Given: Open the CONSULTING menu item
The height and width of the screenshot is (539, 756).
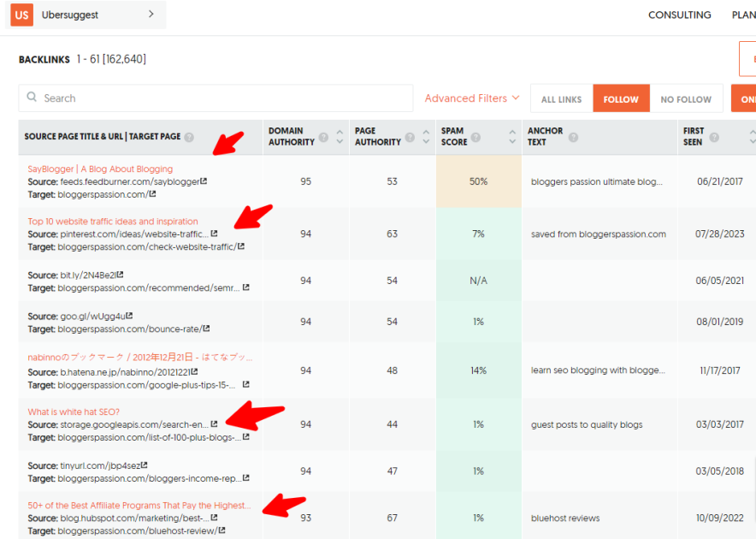Looking at the screenshot, I should point(679,15).
